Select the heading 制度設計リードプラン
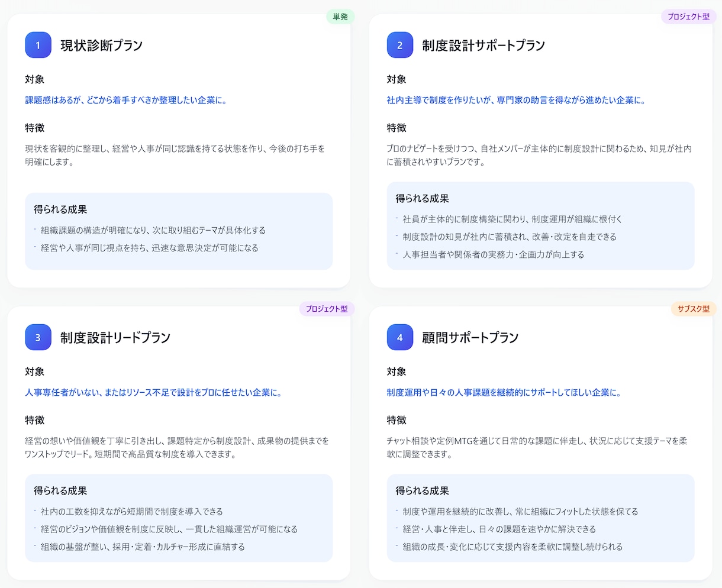Viewport: 722px width, 588px height. pos(115,338)
